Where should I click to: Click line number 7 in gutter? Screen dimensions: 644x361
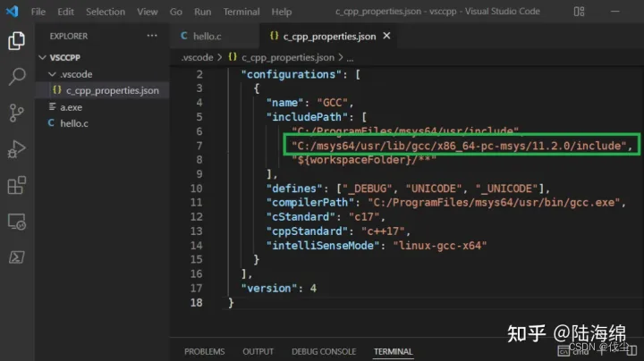pos(199,146)
